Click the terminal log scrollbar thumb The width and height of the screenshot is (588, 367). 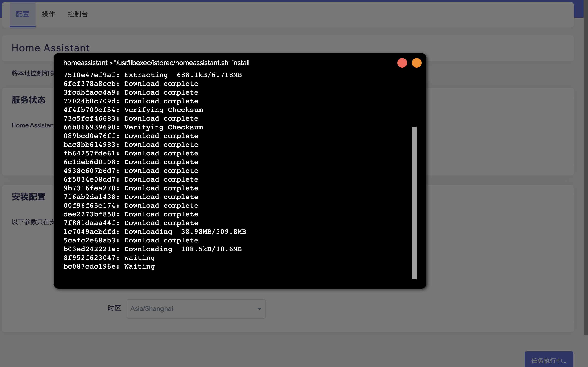pos(414,203)
